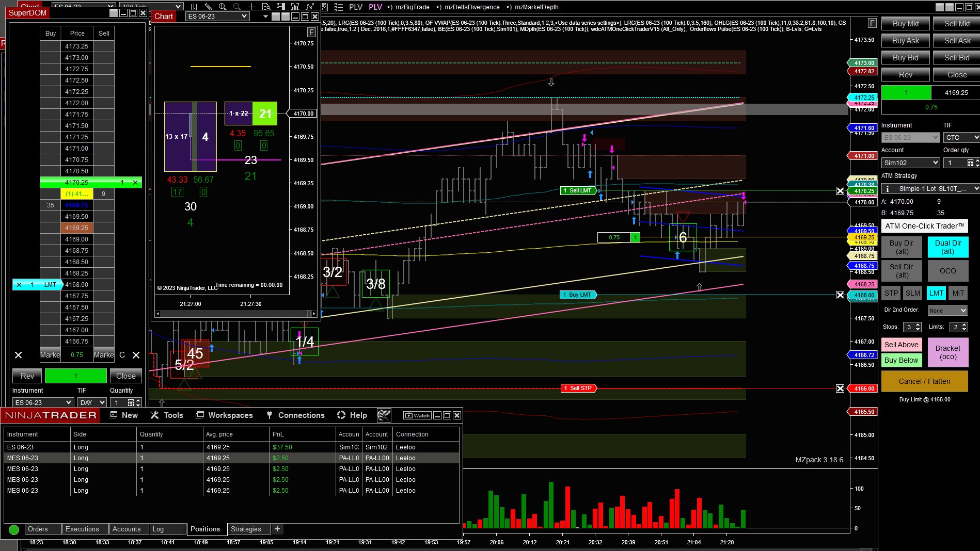Cancel the Sell STP order on chart
Viewport: 980px width, 551px height.
[x=840, y=388]
